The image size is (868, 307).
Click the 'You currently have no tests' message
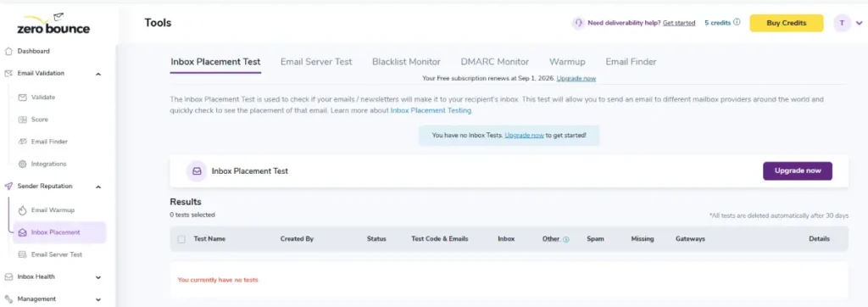click(218, 280)
